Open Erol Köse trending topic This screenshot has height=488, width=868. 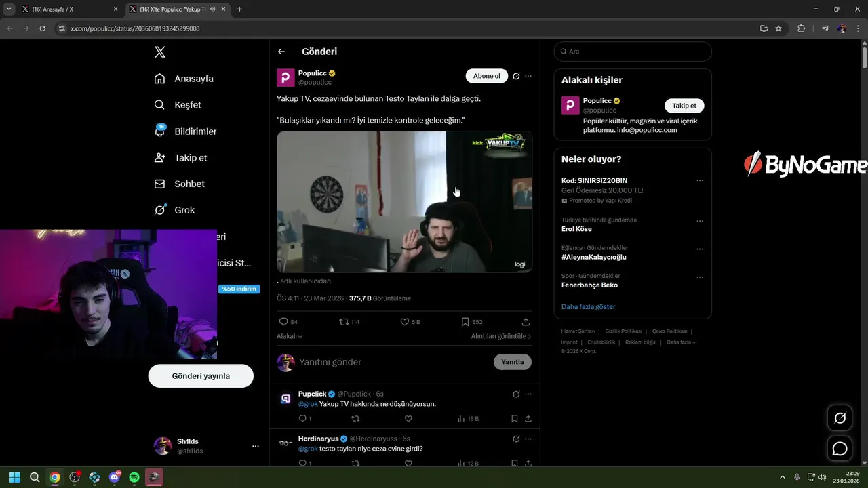point(576,229)
